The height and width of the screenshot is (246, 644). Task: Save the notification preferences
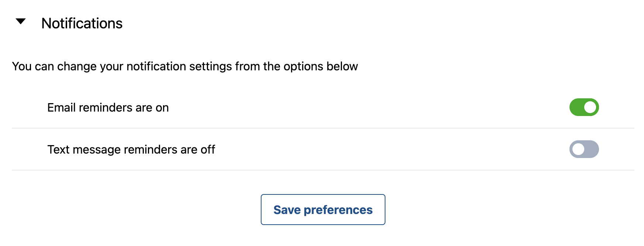coord(323,210)
